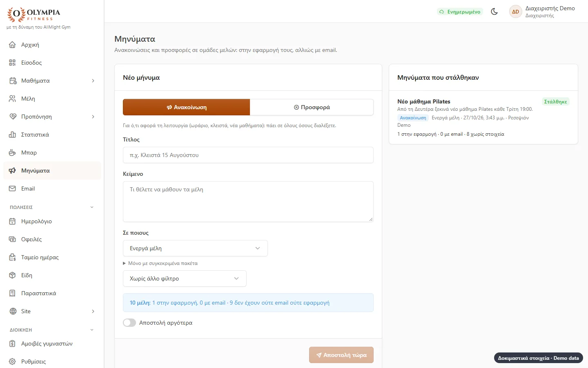Open Στατιστικά chart icon
This screenshot has height=368, width=588.
(12, 135)
